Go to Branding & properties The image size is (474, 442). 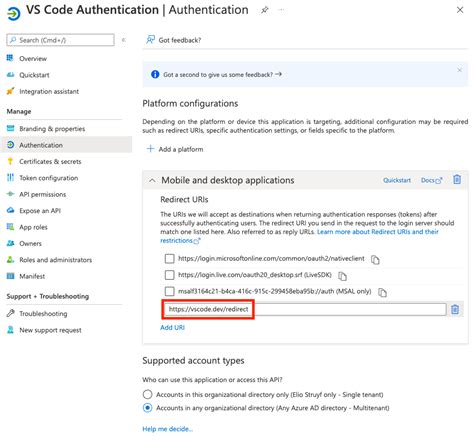pos(52,129)
